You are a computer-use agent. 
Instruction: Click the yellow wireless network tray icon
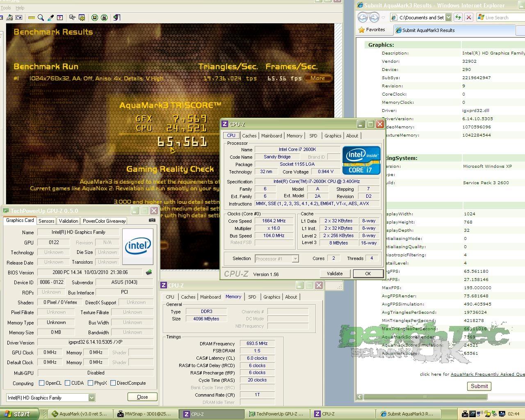click(x=487, y=414)
